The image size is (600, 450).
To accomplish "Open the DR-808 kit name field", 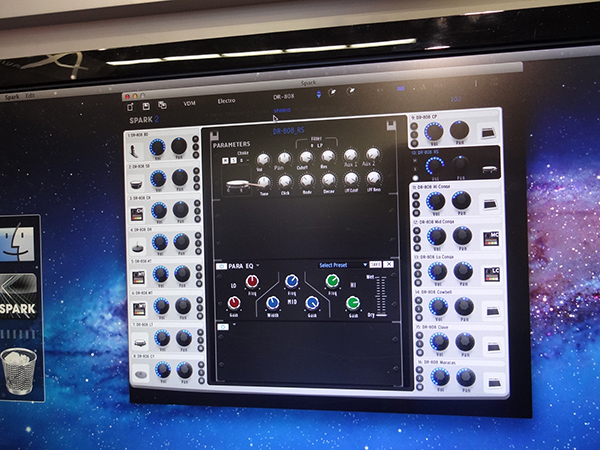I will click(284, 97).
